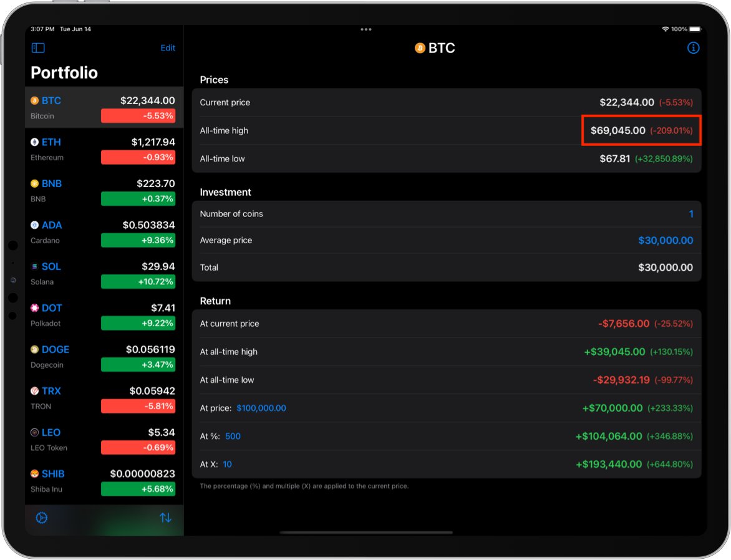This screenshot has width=731, height=560.
Task: Click the +$70,000.00 return value
Action: pyautogui.click(x=612, y=408)
